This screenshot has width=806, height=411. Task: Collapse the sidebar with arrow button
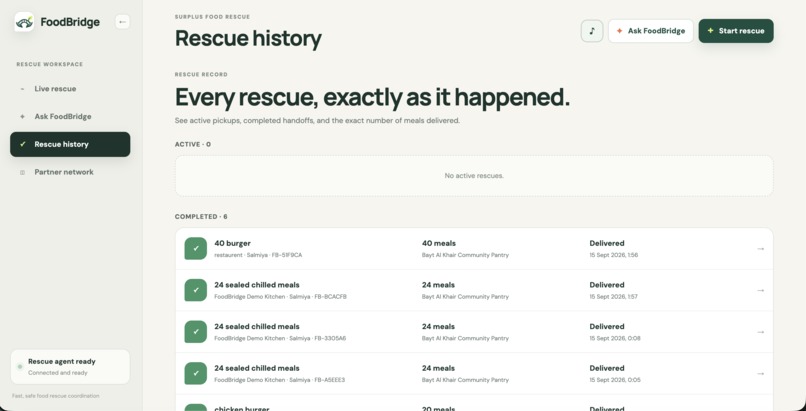pyautogui.click(x=122, y=22)
